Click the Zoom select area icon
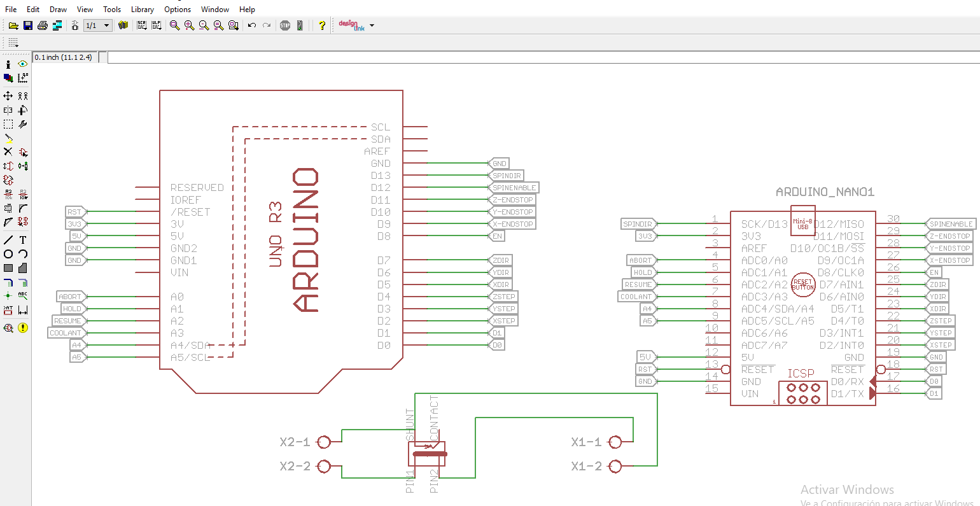 233,25
